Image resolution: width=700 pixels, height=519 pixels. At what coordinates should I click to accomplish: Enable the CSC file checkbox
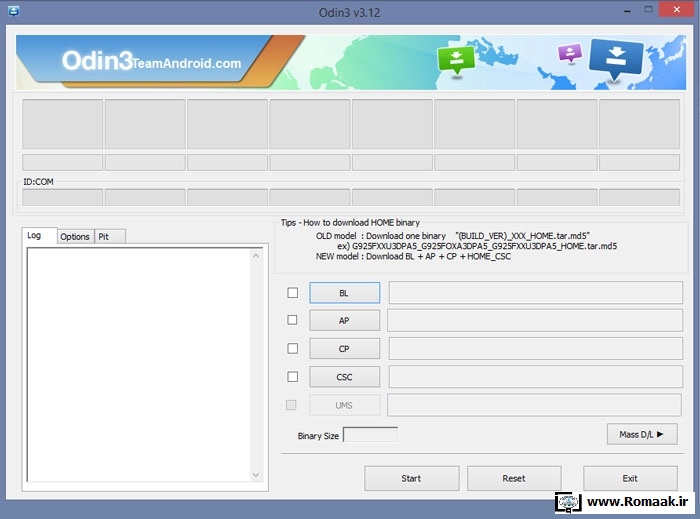292,377
